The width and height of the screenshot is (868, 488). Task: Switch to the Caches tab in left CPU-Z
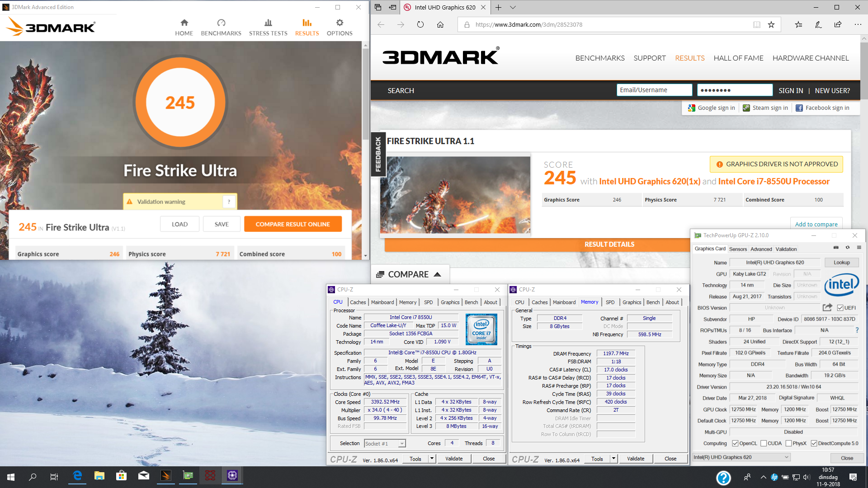[x=358, y=302]
